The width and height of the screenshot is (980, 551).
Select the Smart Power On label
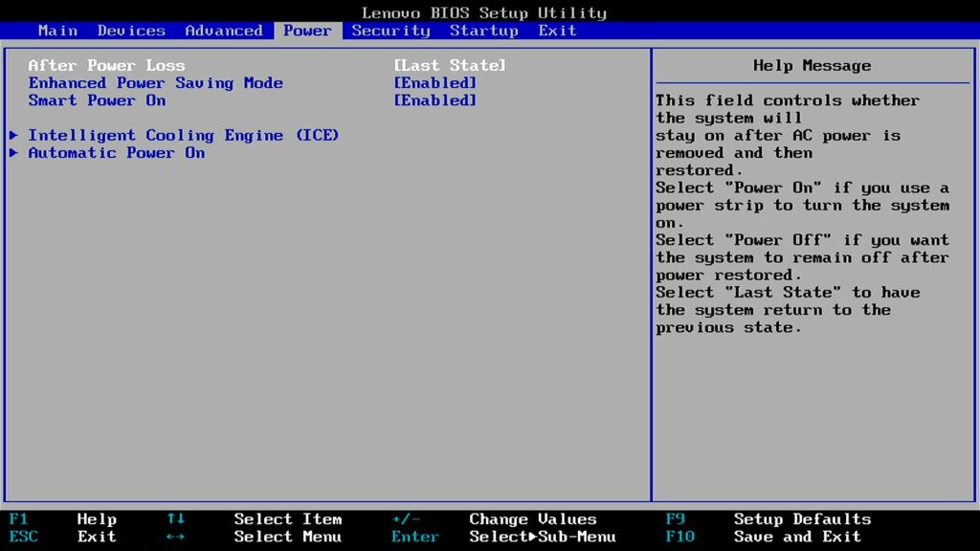pos(97,100)
